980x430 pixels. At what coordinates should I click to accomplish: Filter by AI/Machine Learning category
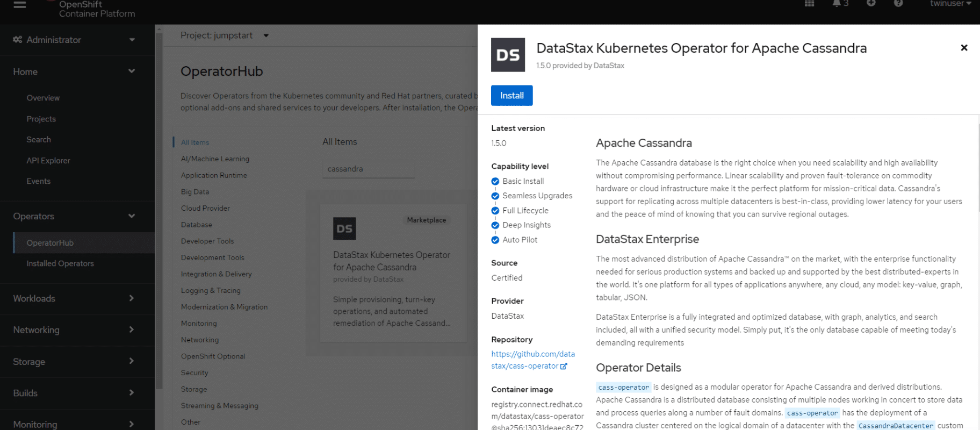pyautogui.click(x=215, y=159)
